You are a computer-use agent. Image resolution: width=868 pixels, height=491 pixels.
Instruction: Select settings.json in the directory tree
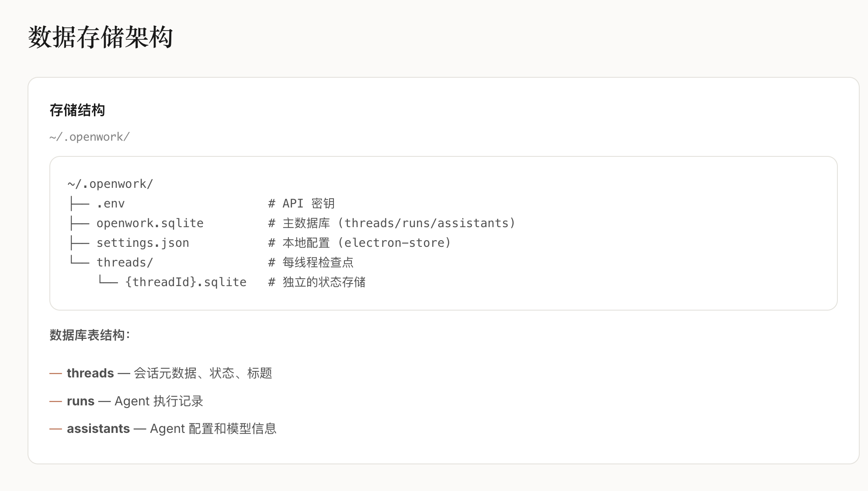pos(143,243)
